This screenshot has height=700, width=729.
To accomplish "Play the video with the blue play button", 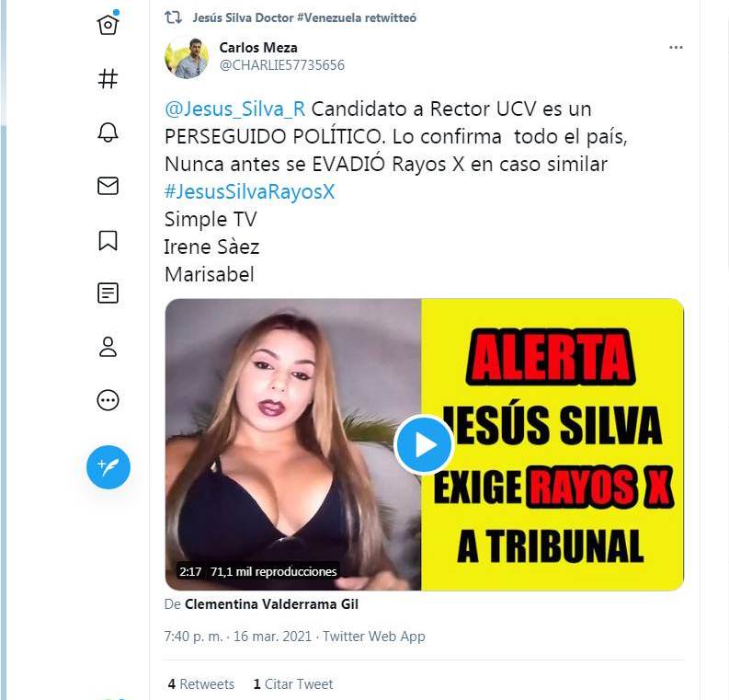I will [x=424, y=444].
